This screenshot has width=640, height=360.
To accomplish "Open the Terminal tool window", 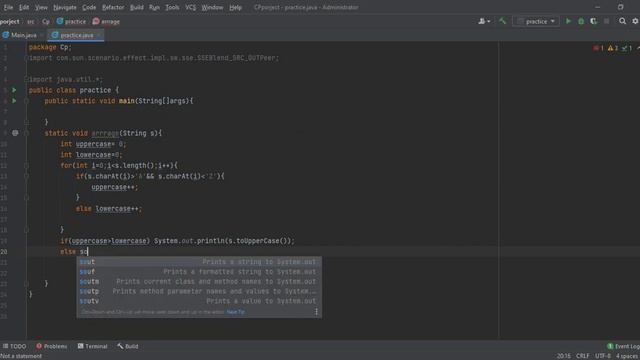I will point(93,346).
